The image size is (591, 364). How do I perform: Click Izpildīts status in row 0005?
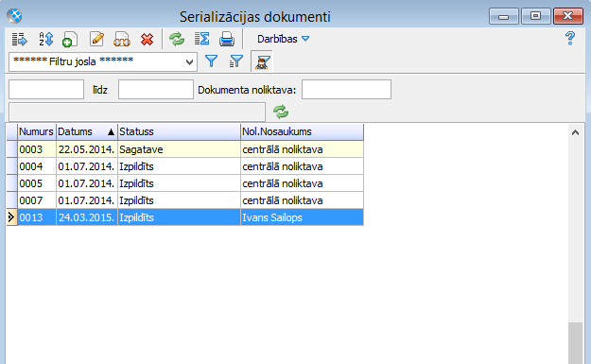179,183
